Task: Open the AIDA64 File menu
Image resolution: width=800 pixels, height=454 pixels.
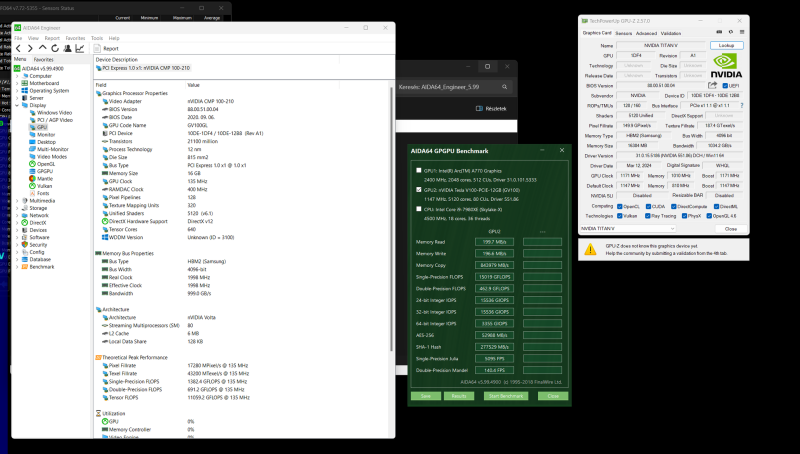Action: [18, 38]
